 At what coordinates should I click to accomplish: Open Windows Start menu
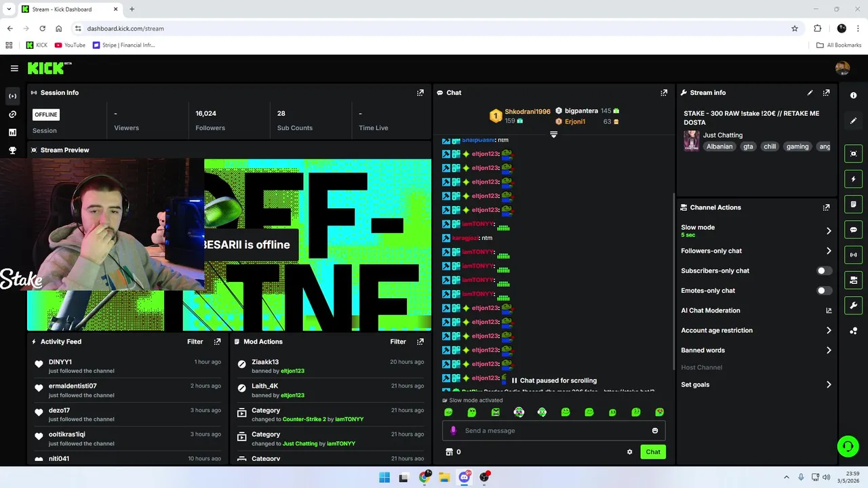coord(384,477)
